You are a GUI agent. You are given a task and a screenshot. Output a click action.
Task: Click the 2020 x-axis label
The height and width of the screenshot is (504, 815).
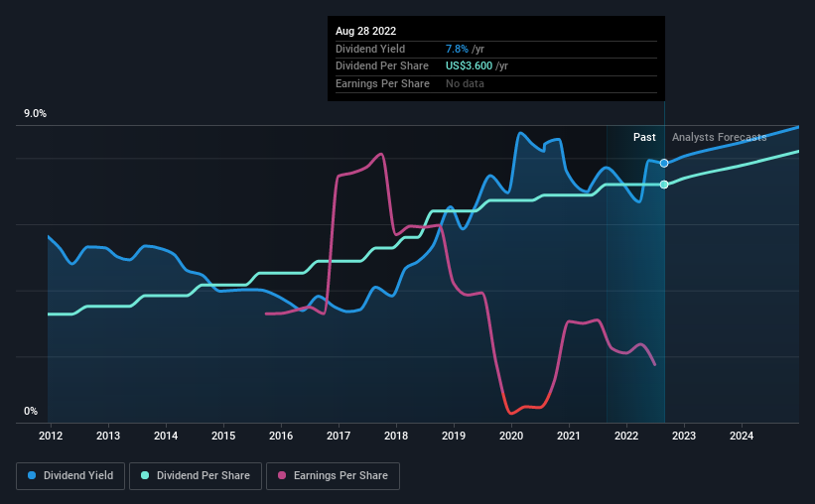pos(511,436)
